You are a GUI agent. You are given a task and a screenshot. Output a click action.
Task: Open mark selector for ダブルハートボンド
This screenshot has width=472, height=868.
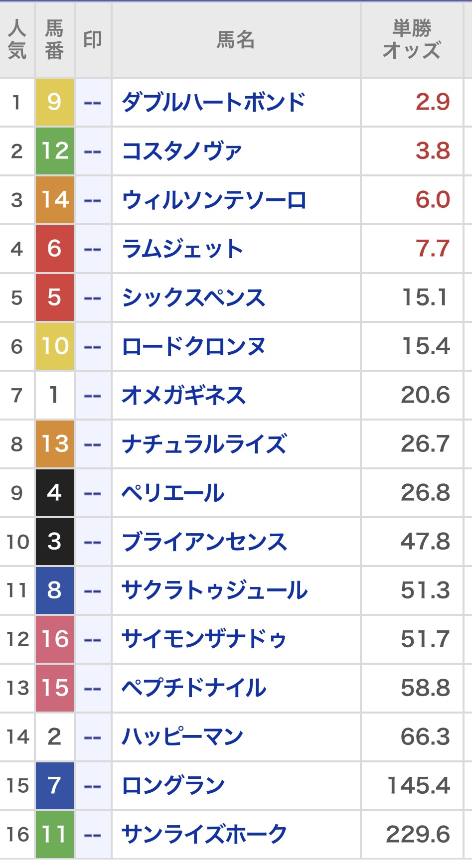tap(93, 103)
